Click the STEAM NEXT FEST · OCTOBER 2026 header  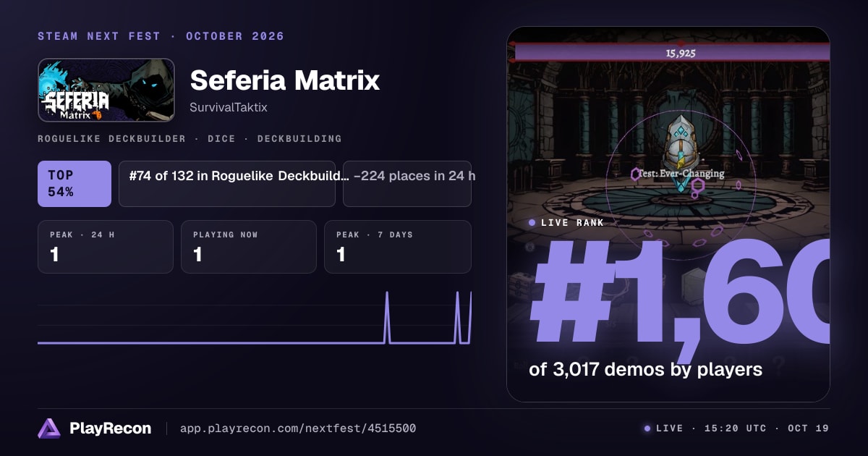(161, 36)
